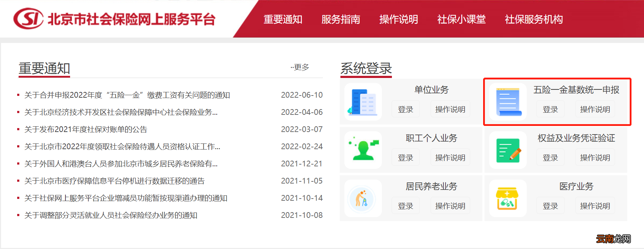Click 操作说明 under 权益及业务凭证验证

(595, 158)
